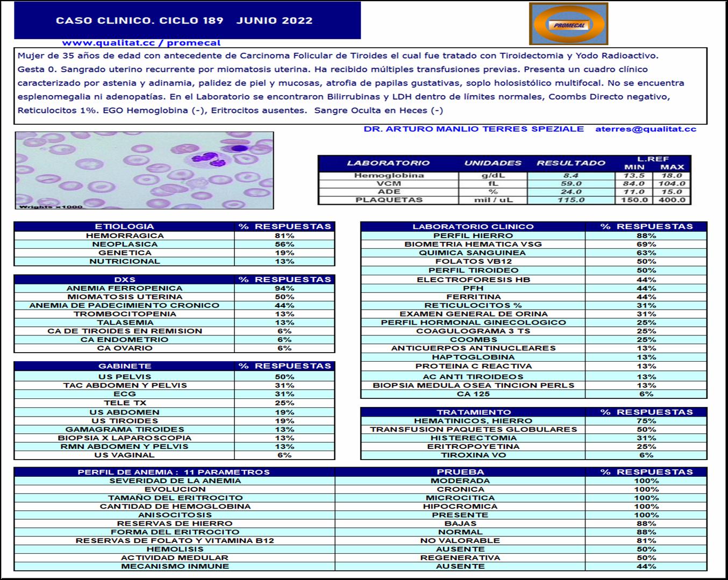Select ANTICUERPOS ANTINUCLEARES row

[x=534, y=348]
